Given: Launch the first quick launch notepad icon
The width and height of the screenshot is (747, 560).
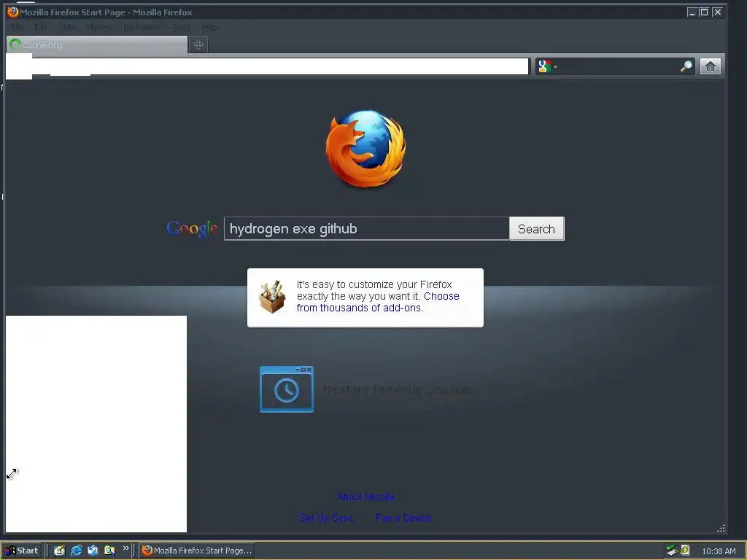Looking at the screenshot, I should point(59,551).
